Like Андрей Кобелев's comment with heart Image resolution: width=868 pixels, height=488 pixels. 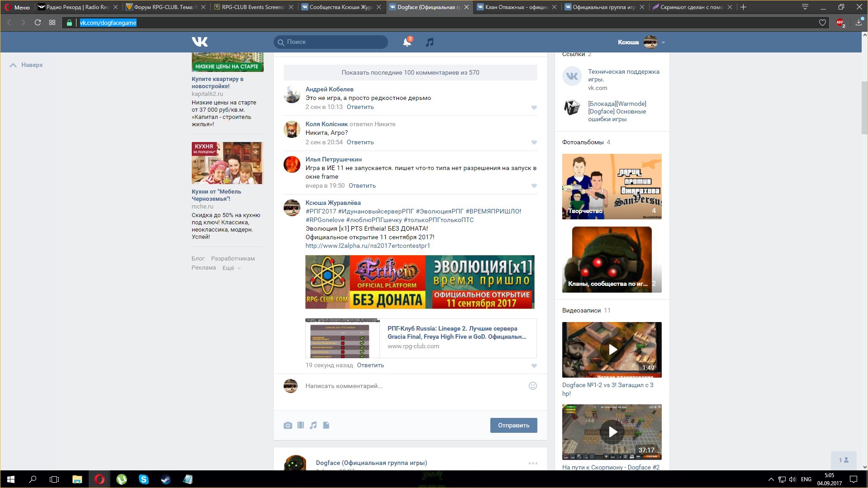click(x=534, y=108)
